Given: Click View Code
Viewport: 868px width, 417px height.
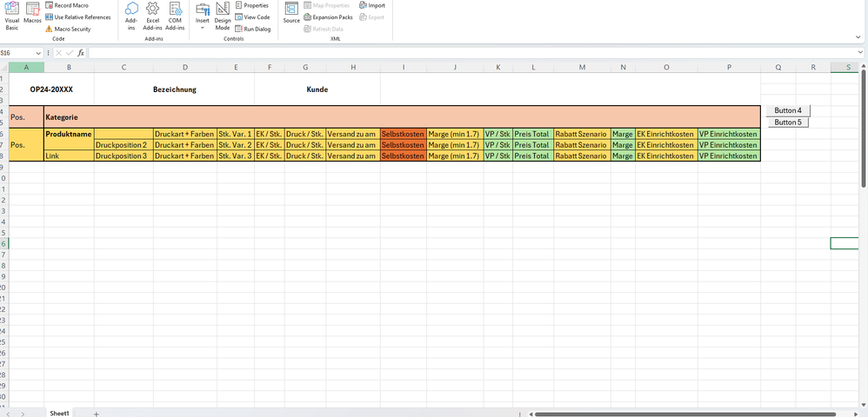Looking at the screenshot, I should tap(252, 17).
